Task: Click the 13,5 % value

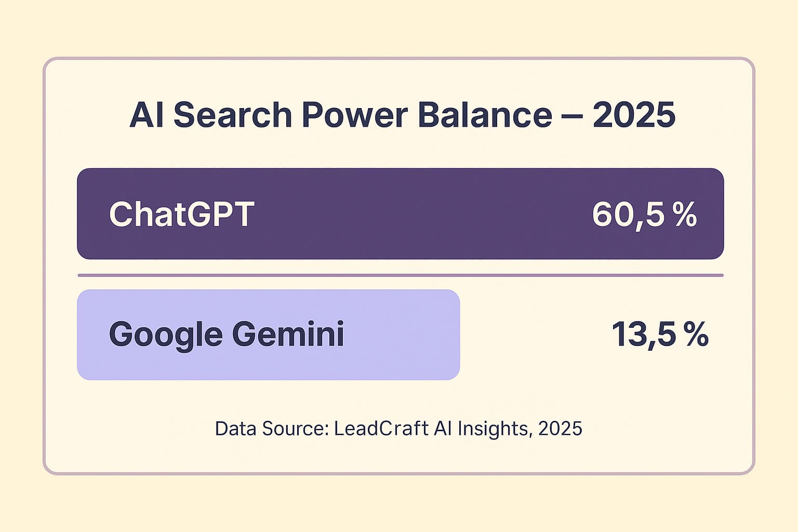Action: (x=660, y=334)
